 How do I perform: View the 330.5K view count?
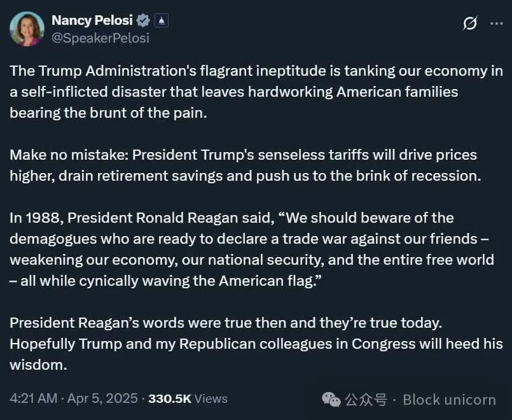pos(169,398)
